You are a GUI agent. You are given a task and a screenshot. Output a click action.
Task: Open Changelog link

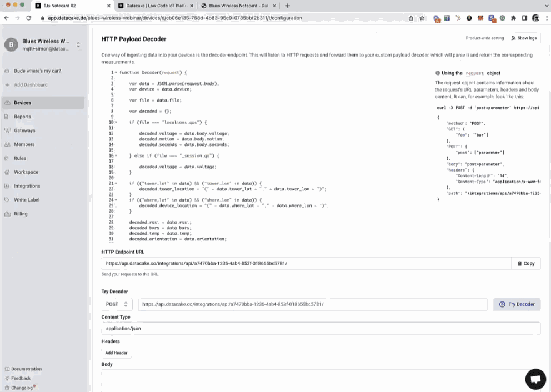22,388
